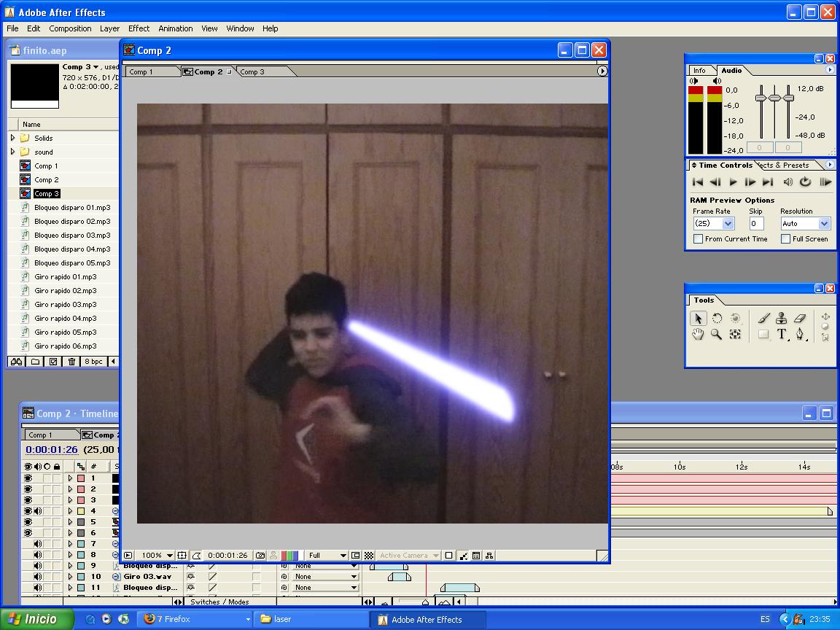Step back one frame in Time Controls
The image size is (840, 630).
point(715,182)
